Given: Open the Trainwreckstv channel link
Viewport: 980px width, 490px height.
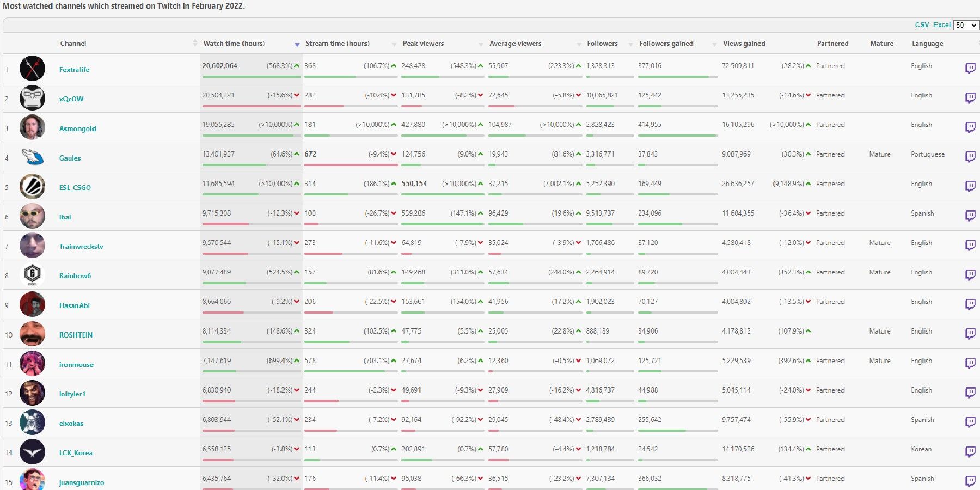Looking at the screenshot, I should 81,247.
